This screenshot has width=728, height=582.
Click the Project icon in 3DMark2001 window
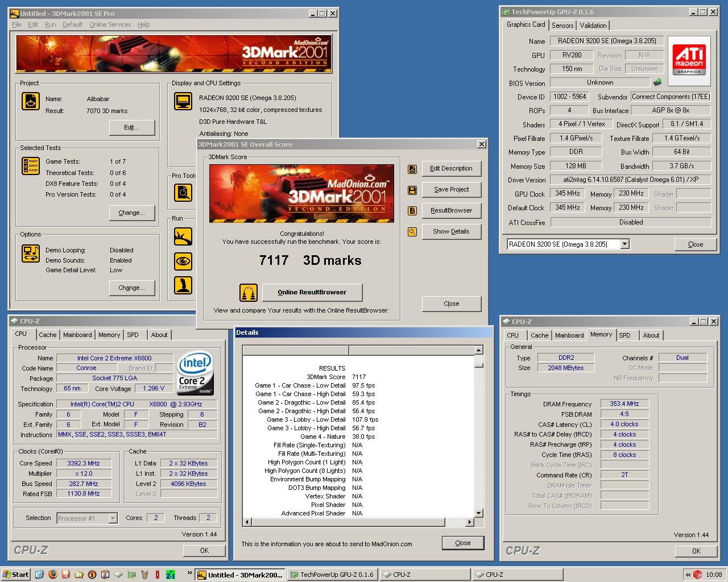pos(31,101)
